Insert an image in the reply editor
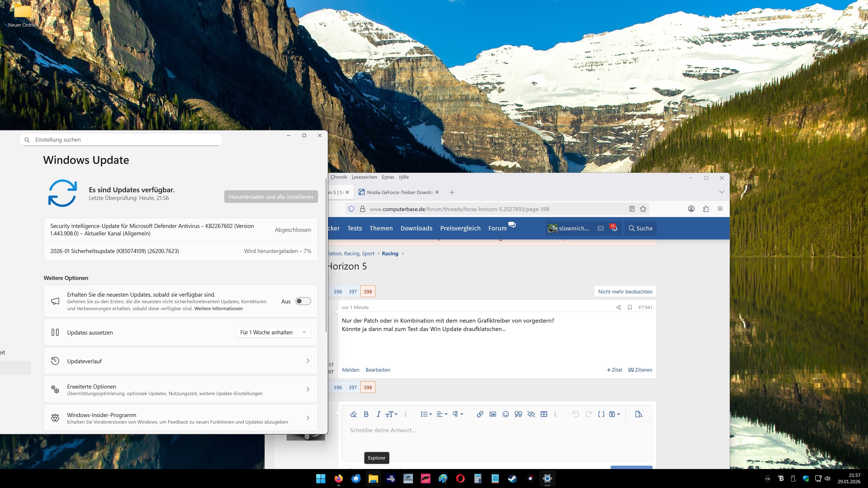Image resolution: width=868 pixels, height=488 pixels. pos(493,414)
